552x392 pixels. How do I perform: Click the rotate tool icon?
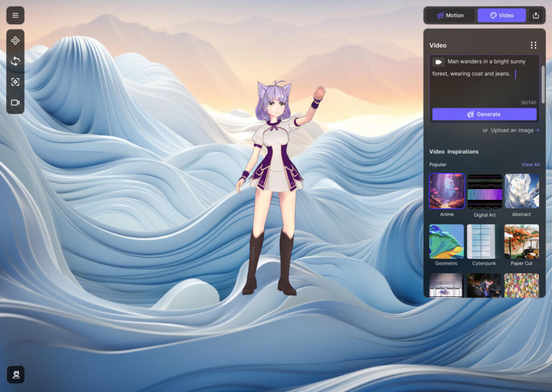coord(15,61)
